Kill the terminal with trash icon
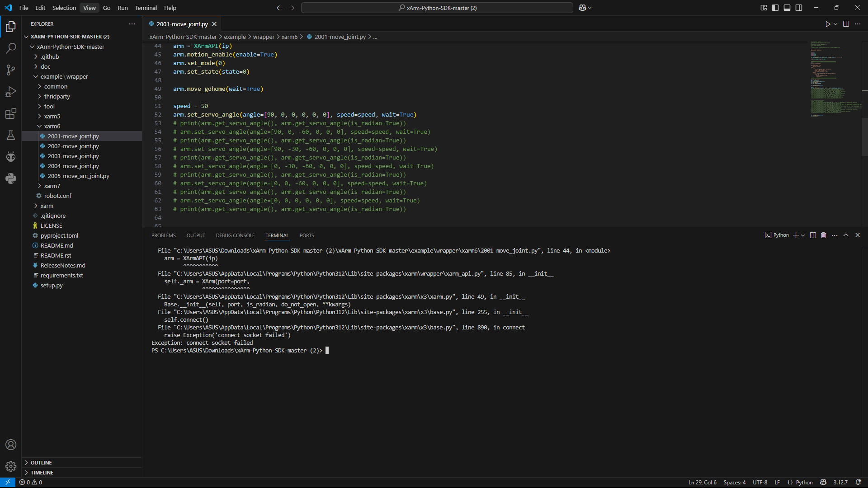Image resolution: width=868 pixels, height=488 pixels. click(823, 235)
